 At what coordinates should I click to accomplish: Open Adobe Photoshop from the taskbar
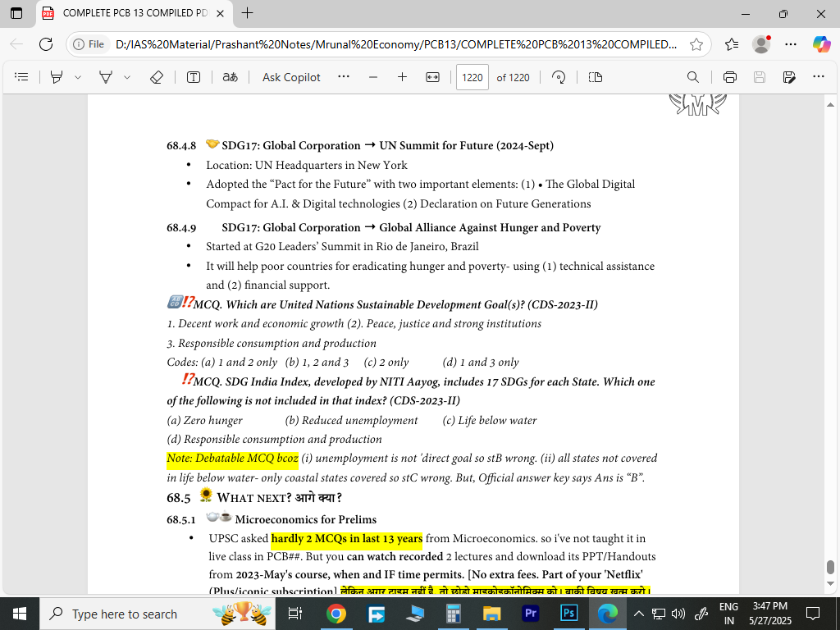568,614
